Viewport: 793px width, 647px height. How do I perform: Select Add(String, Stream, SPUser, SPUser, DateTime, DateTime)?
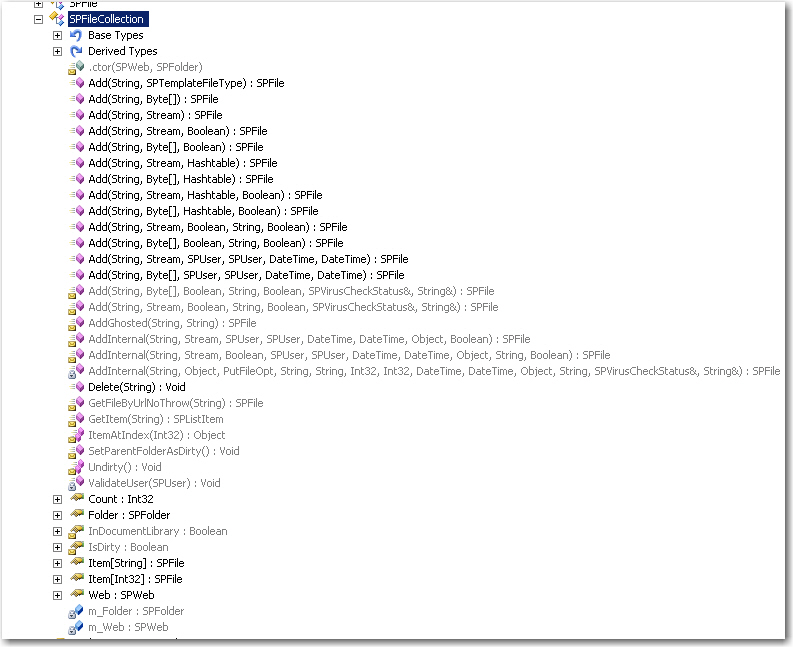tap(248, 259)
